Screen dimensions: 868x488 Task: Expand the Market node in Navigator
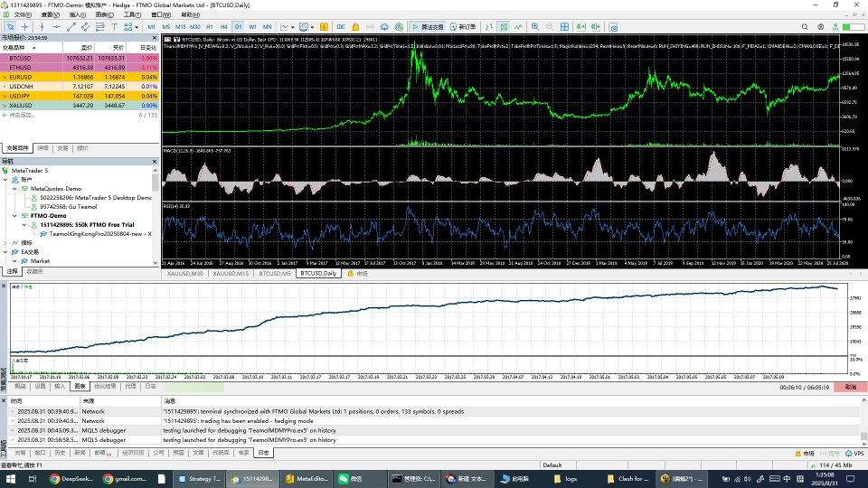[x=15, y=261]
